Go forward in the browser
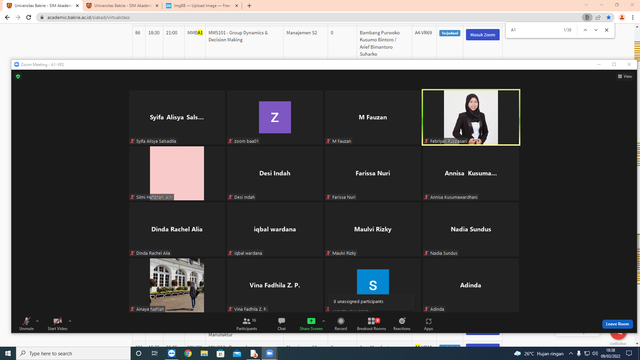 pos(18,18)
